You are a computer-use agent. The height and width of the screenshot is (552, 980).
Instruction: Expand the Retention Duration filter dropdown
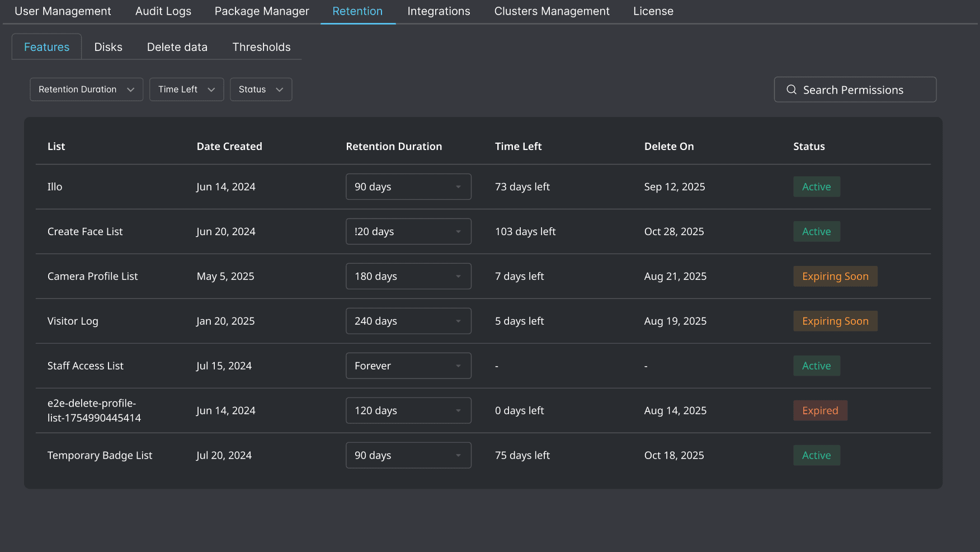pyautogui.click(x=87, y=90)
